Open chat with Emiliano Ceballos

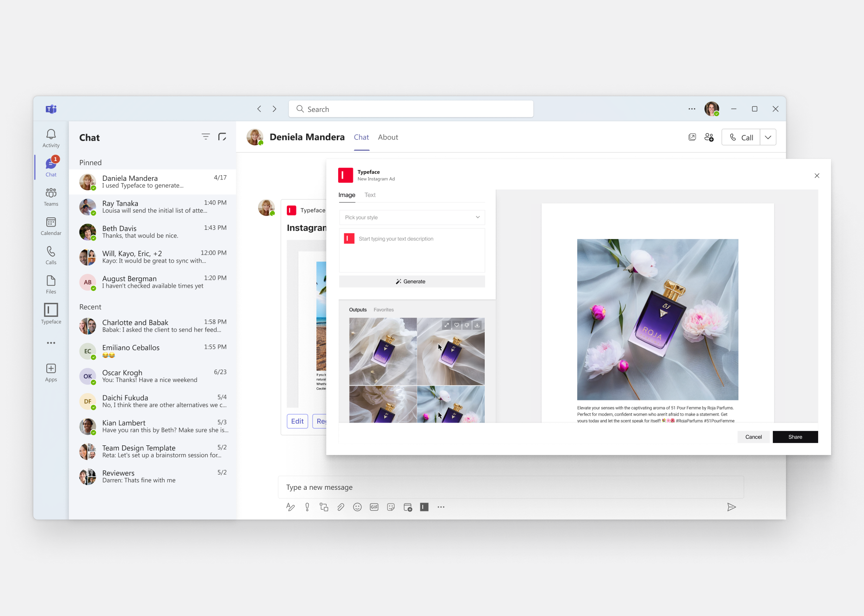click(x=153, y=351)
